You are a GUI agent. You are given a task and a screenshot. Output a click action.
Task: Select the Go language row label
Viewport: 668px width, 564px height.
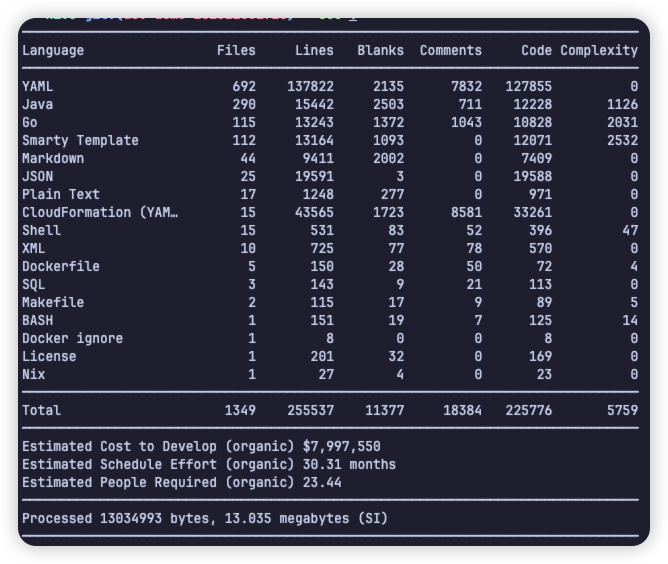(x=30, y=122)
